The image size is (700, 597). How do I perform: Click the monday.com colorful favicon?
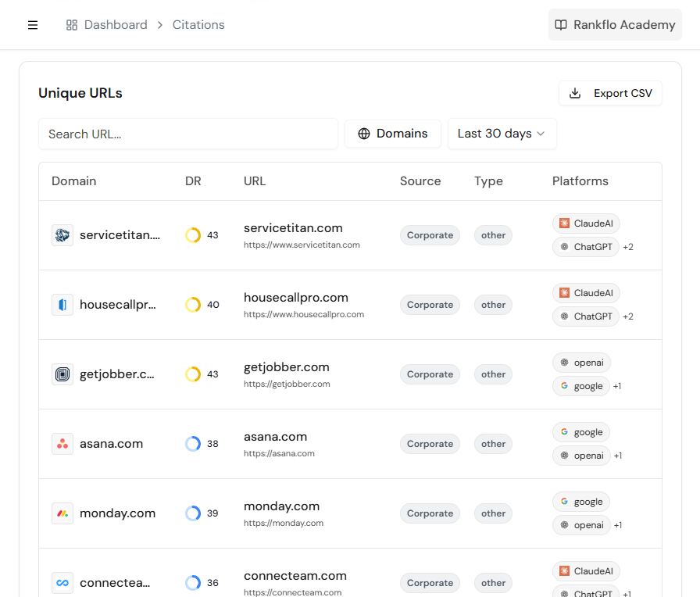[x=62, y=513]
